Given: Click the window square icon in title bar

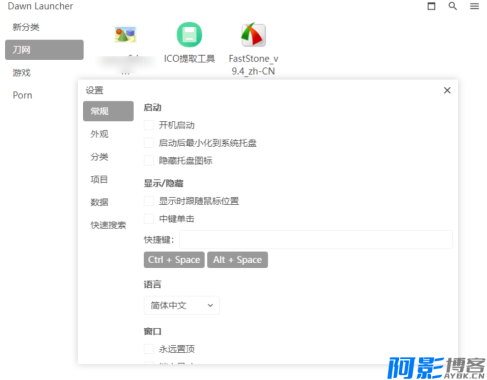Looking at the screenshot, I should point(431,6).
